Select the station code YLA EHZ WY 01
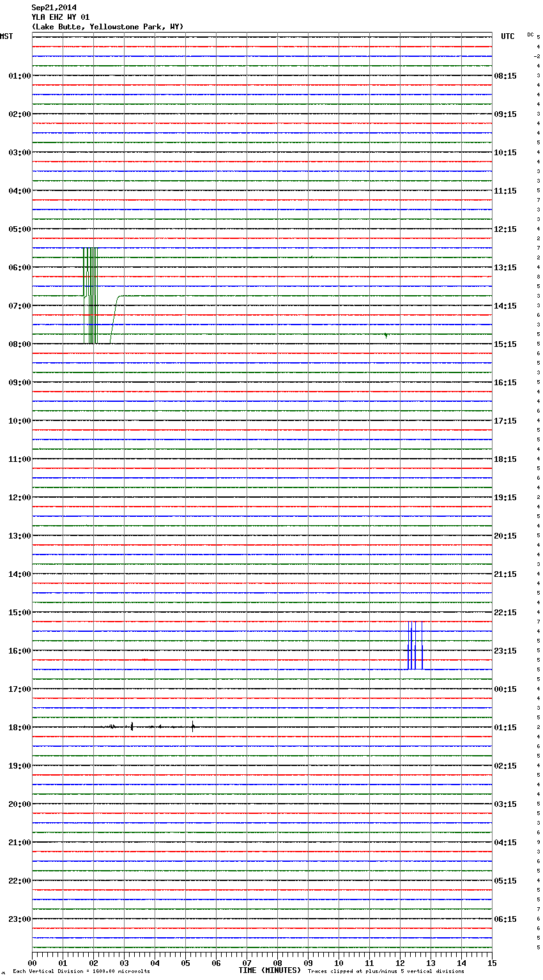The width and height of the screenshot is (543, 980). (x=61, y=17)
